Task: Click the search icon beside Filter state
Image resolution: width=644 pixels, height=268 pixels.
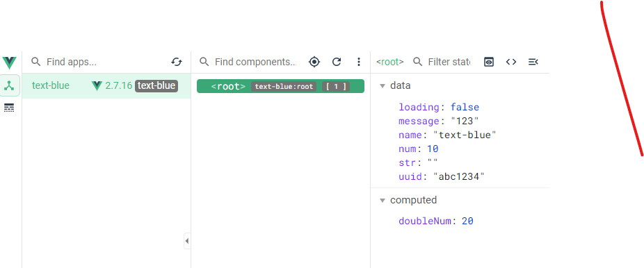Action: [x=418, y=62]
